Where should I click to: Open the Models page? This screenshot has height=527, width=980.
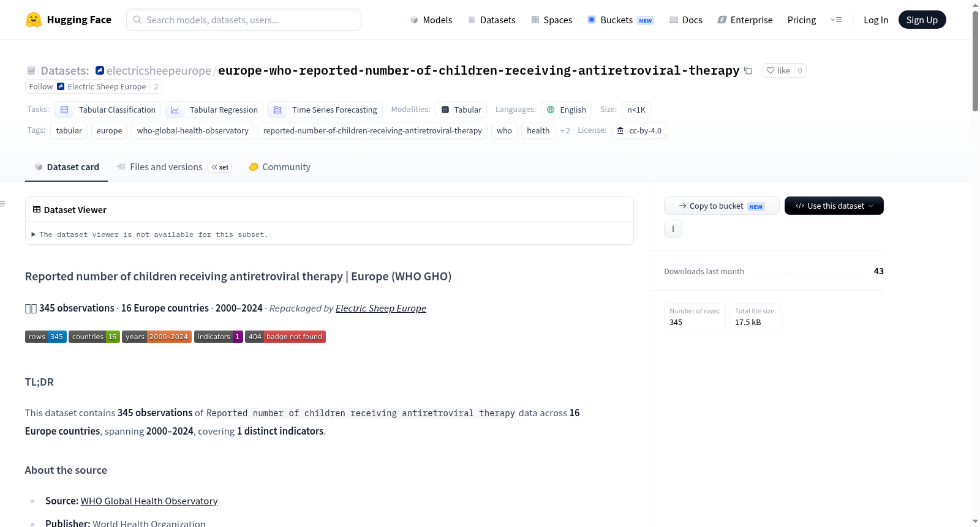point(431,20)
